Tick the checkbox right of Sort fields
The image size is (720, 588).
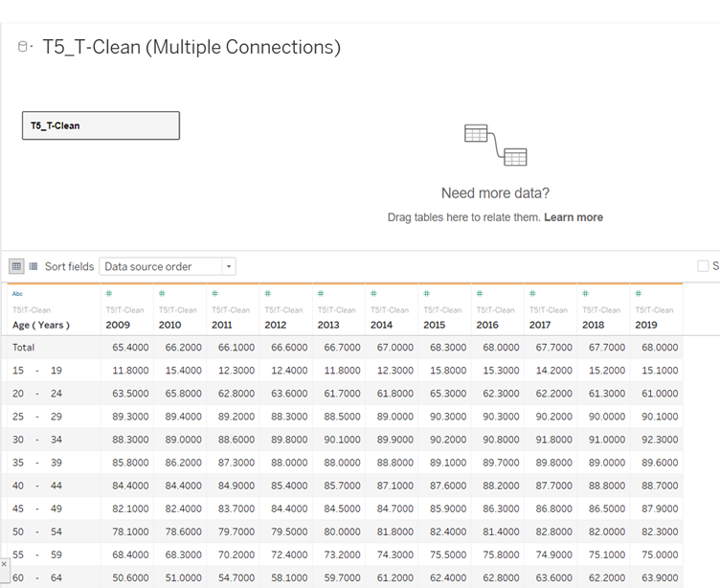click(x=704, y=266)
